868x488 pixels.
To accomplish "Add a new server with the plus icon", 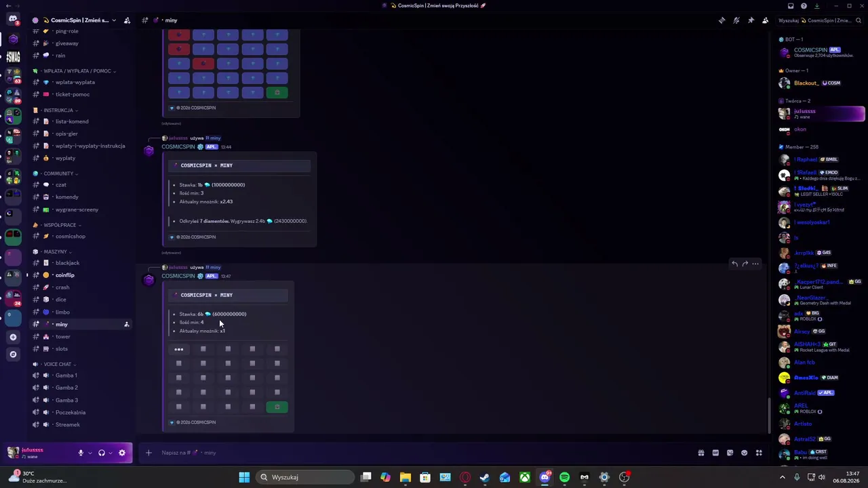I will coord(13,337).
